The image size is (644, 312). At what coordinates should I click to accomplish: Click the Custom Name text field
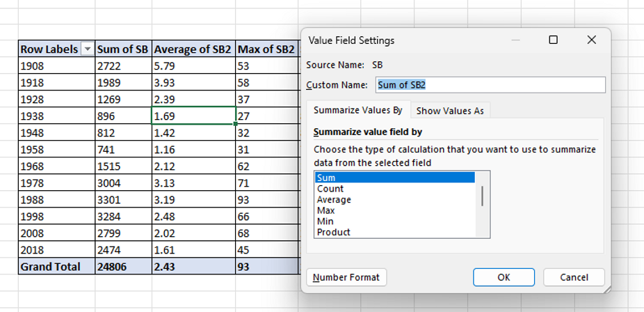(490, 85)
